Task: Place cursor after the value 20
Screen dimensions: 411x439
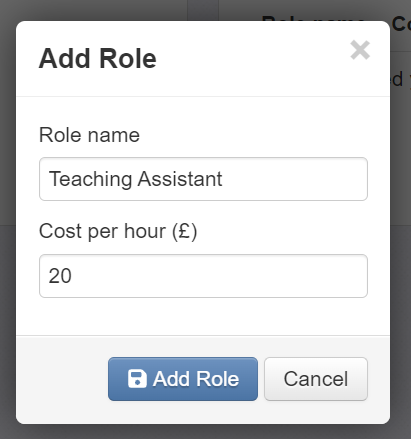Action: [72, 276]
